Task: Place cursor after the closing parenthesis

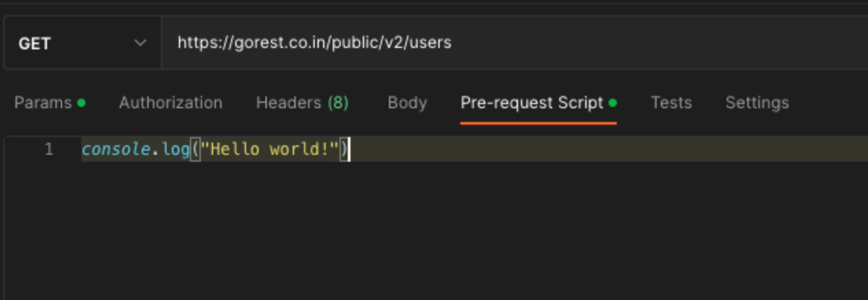Action: [x=350, y=149]
